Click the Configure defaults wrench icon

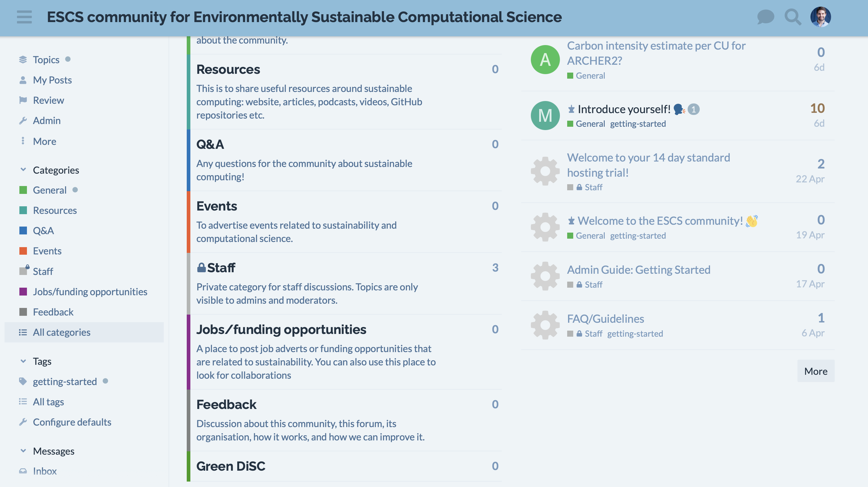(x=23, y=422)
